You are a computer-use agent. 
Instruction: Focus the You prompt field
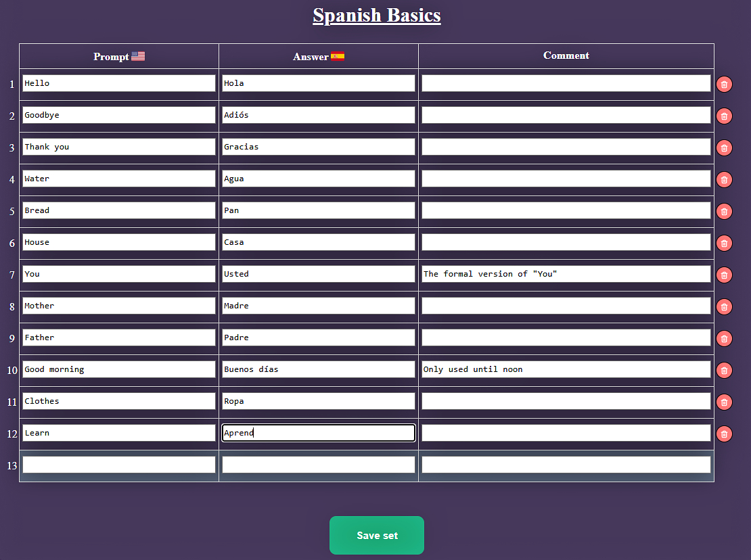click(x=119, y=274)
